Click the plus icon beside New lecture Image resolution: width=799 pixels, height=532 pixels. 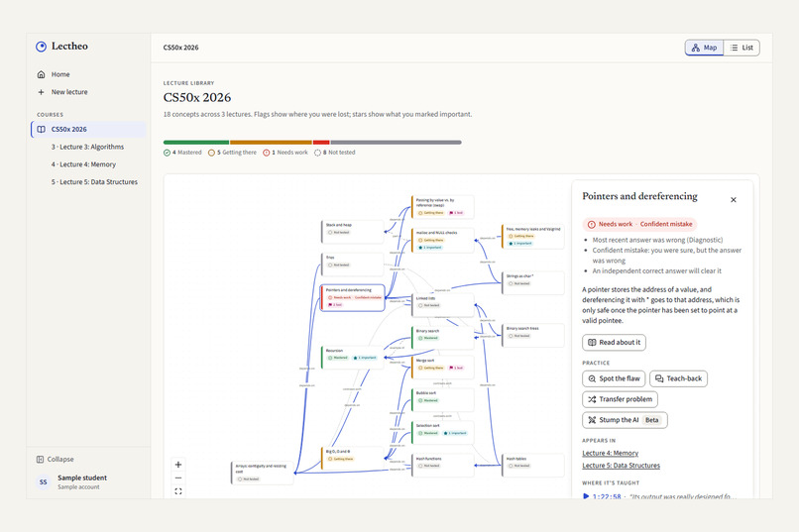click(41, 92)
